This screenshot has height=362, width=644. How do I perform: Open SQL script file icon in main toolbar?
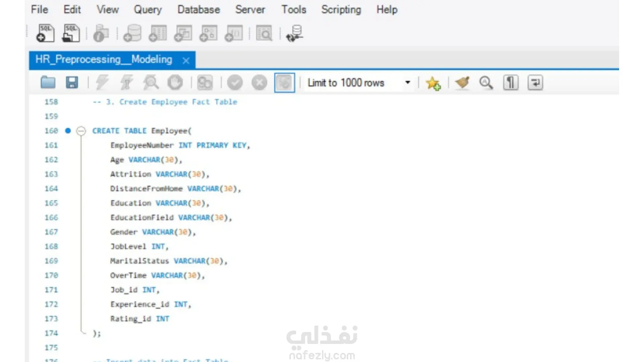(71, 33)
